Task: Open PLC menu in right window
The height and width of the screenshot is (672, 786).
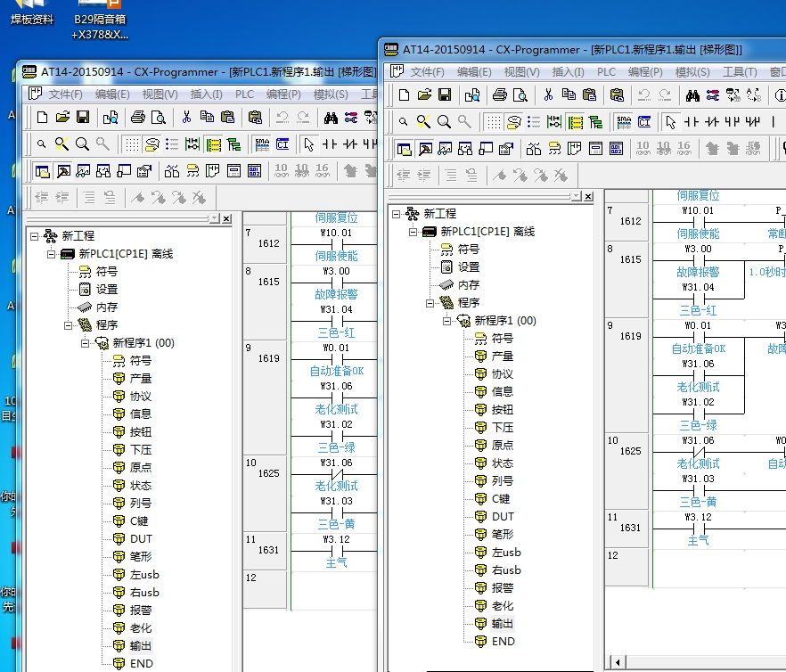Action: pos(606,72)
